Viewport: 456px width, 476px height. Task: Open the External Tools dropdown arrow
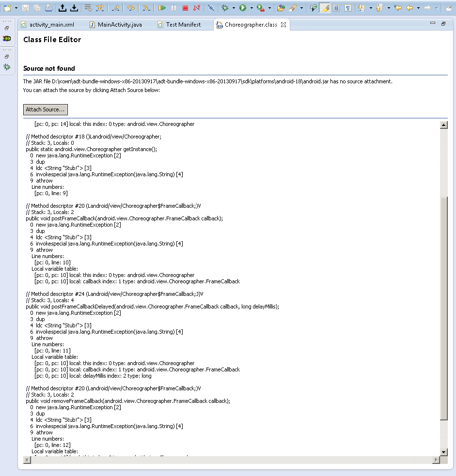(x=269, y=8)
